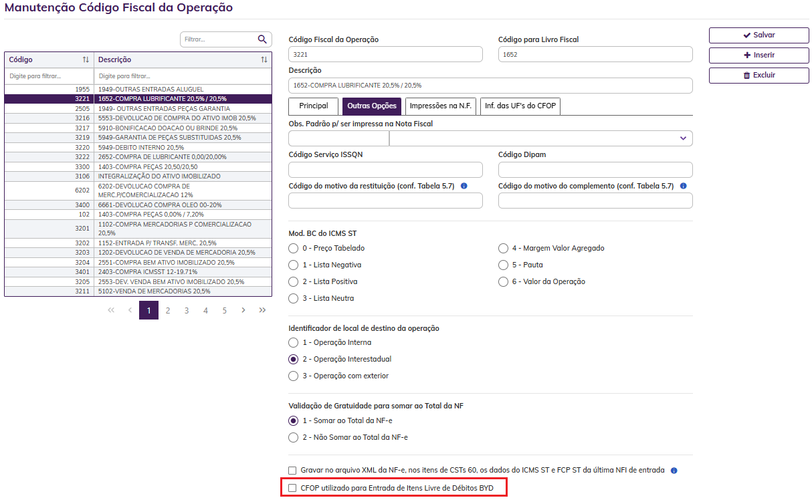Screen dimensions: 812x504
Task: Go to next page of results
Action: point(243,310)
